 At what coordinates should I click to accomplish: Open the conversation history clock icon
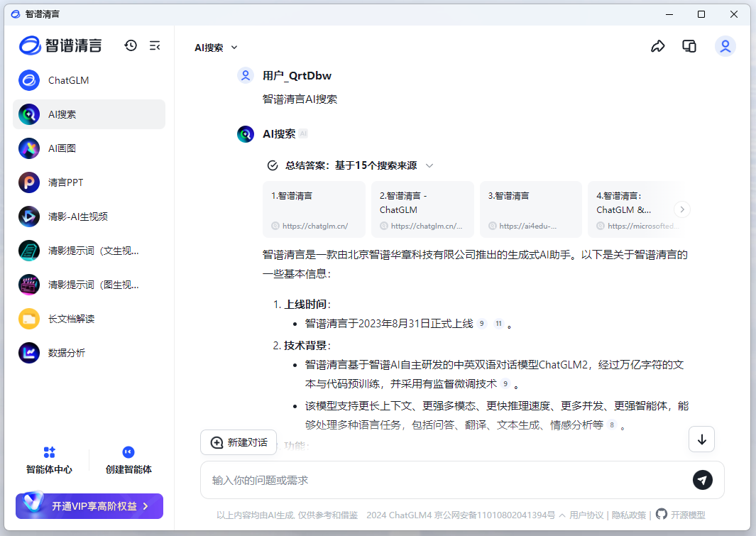point(131,46)
